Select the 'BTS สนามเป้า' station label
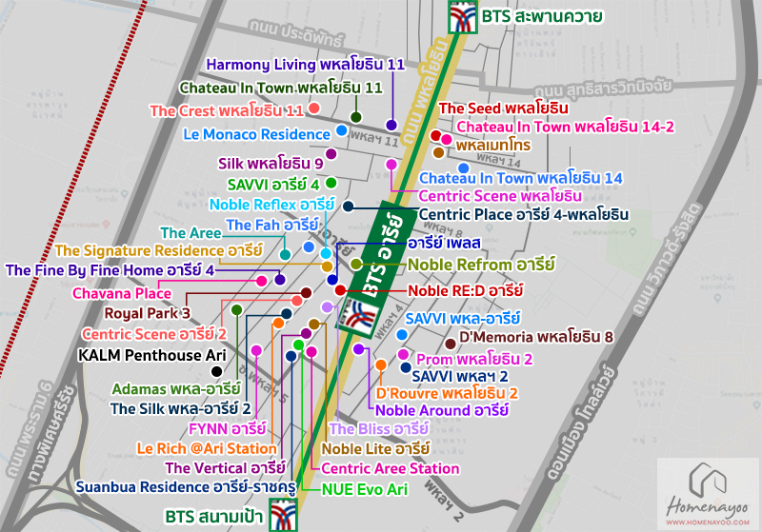The height and width of the screenshot is (532, 762). tap(213, 517)
